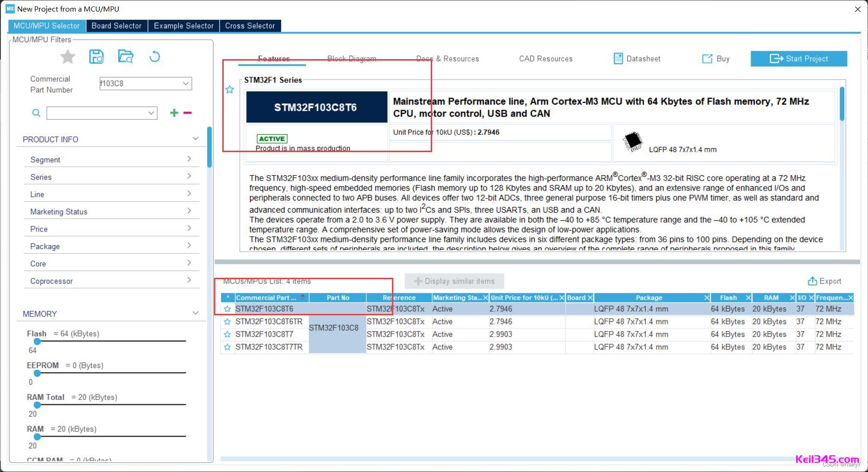Switch to the Cross Selector tab
This screenshot has width=868, height=472.
pos(250,26)
